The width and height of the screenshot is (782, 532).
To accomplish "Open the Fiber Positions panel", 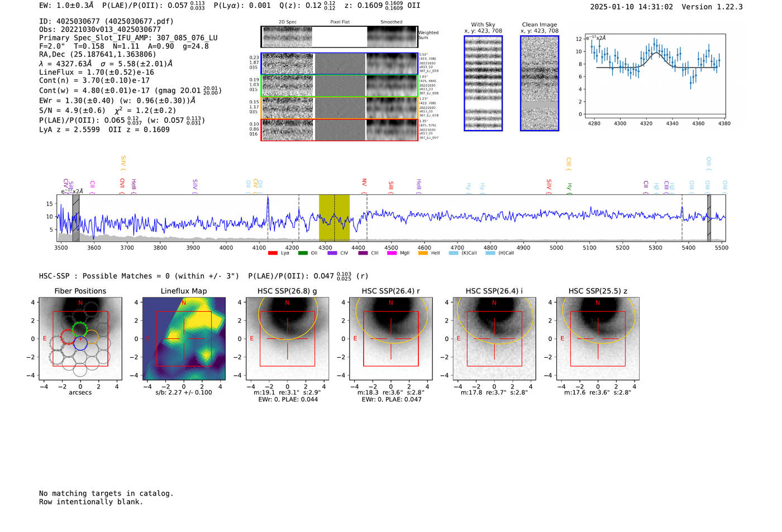I will coord(80,339).
